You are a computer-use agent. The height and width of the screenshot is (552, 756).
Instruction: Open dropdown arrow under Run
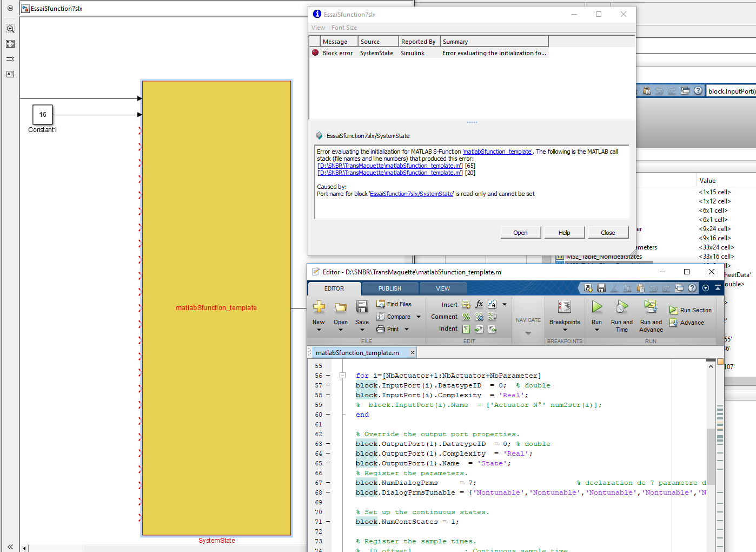pyautogui.click(x=597, y=330)
